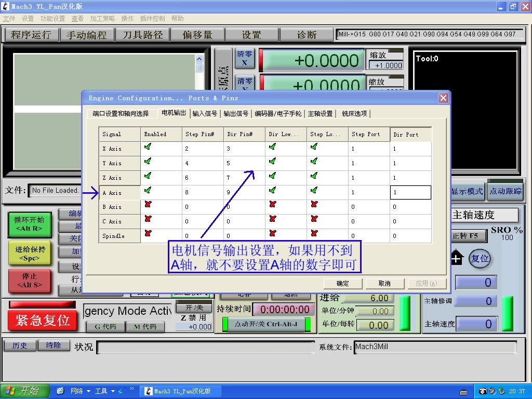532x399 pixels.
Task: Toggle Z Axis Dir Low checkmark
Action: click(272, 176)
